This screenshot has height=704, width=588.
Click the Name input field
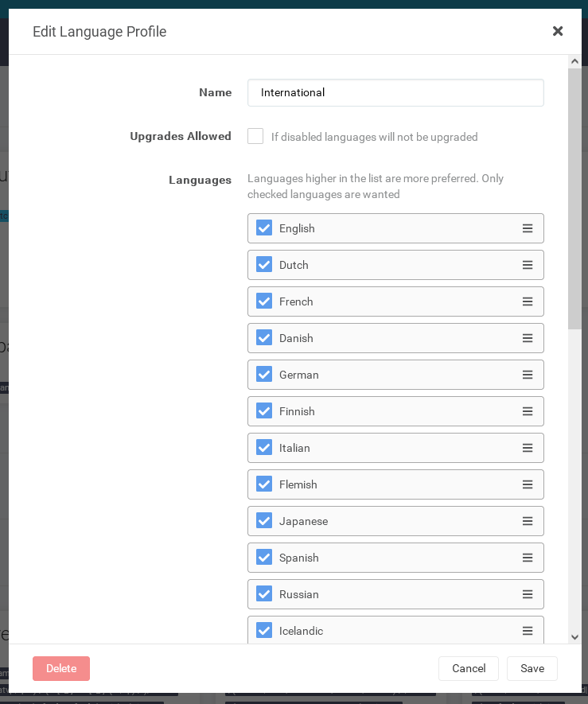(x=395, y=92)
